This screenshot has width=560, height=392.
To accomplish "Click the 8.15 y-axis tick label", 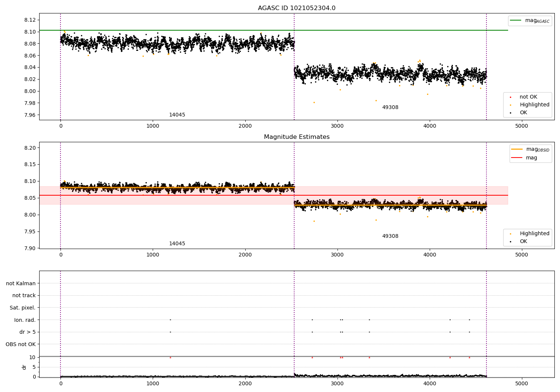I will pyautogui.click(x=29, y=165).
